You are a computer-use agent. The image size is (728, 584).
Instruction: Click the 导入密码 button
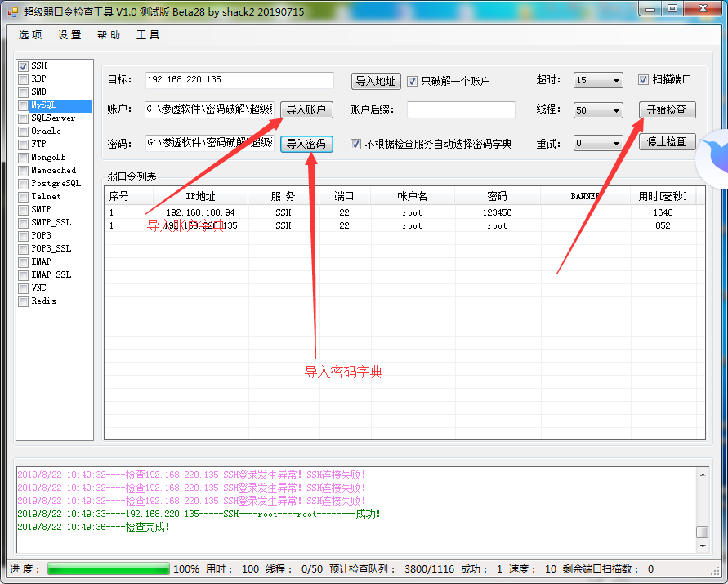coord(306,144)
